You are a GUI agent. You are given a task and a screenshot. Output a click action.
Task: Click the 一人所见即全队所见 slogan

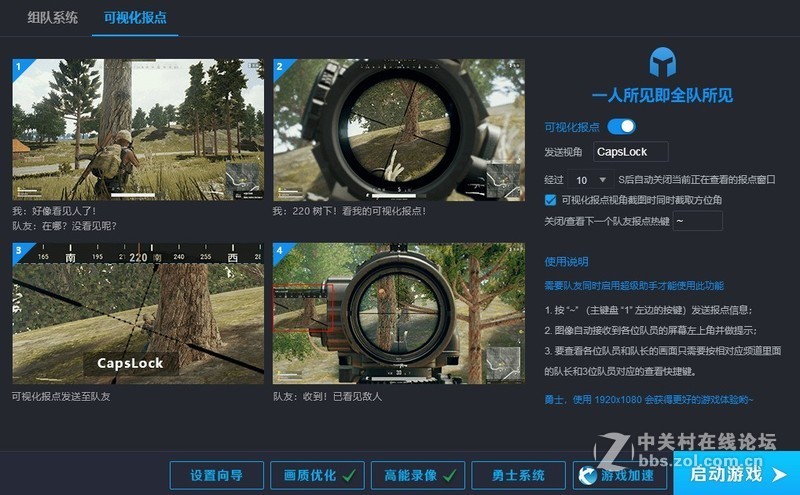[x=662, y=95]
